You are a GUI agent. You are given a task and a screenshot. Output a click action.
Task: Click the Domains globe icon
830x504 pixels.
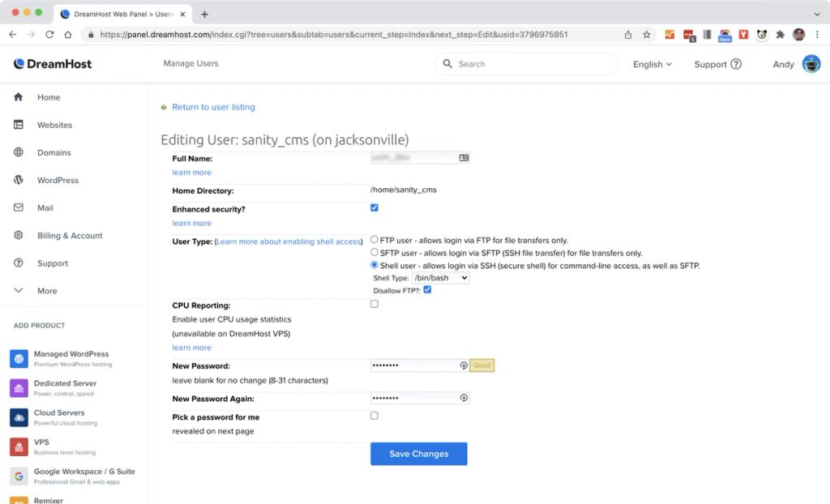pos(19,152)
